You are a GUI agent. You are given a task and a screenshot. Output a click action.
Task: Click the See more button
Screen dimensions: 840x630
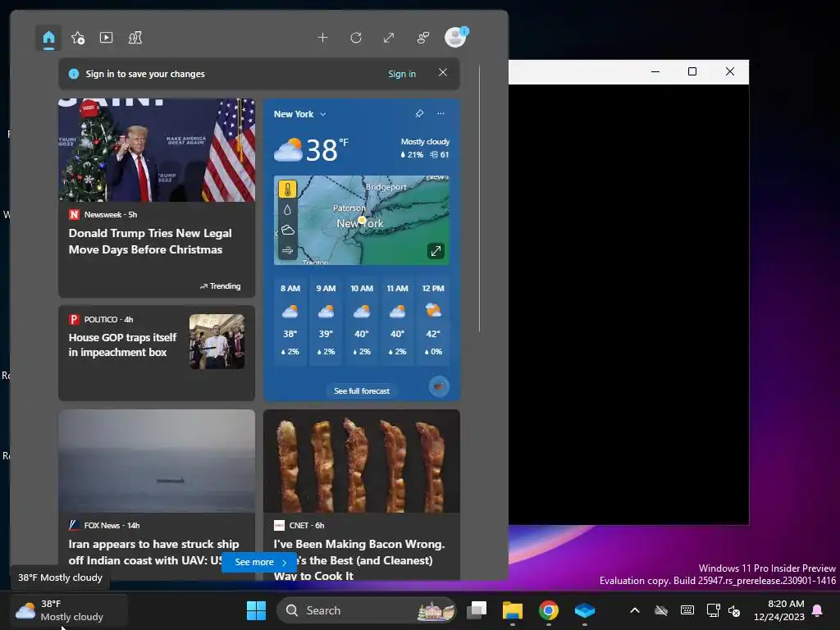(259, 562)
